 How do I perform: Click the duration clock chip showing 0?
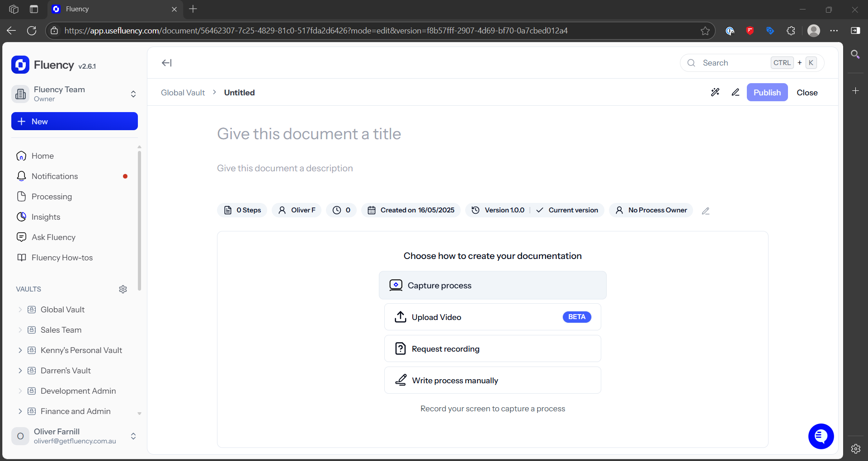[342, 210]
